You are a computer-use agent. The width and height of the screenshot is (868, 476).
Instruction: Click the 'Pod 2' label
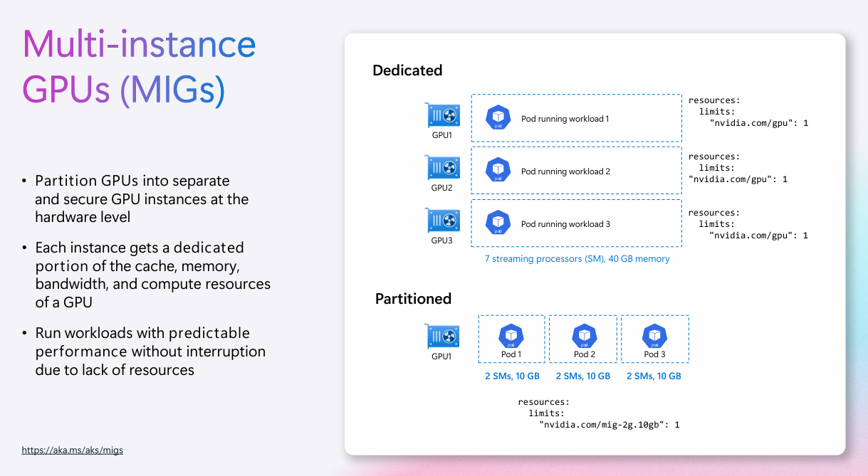click(x=583, y=354)
